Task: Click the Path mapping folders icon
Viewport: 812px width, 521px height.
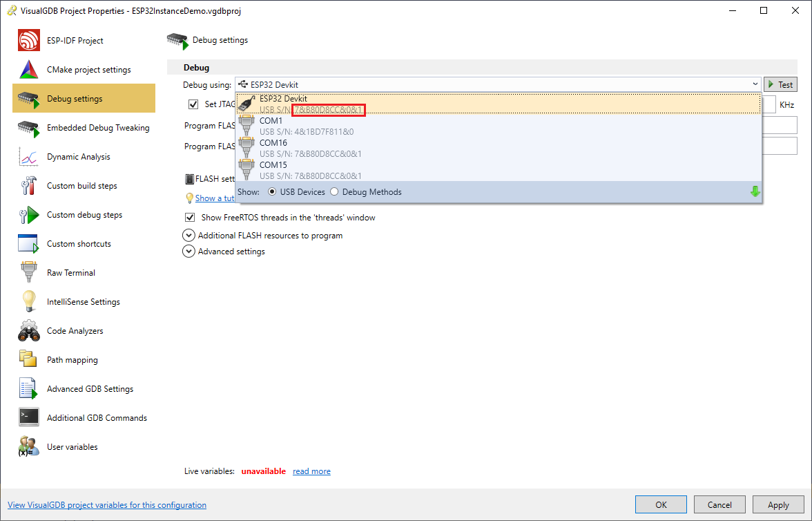Action: click(x=29, y=359)
